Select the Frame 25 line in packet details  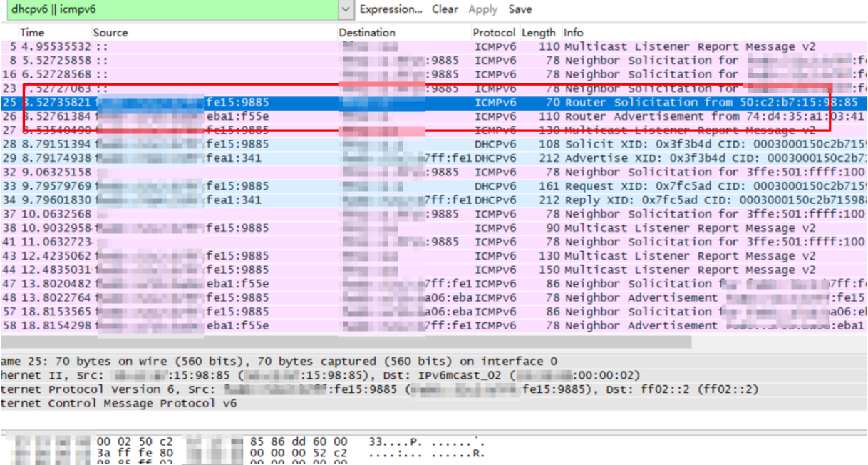[434, 361]
